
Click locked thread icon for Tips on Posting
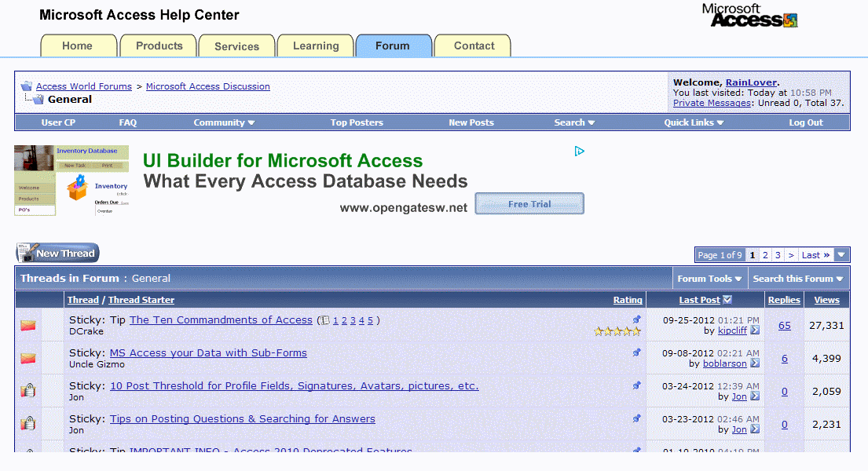pyautogui.click(x=28, y=424)
